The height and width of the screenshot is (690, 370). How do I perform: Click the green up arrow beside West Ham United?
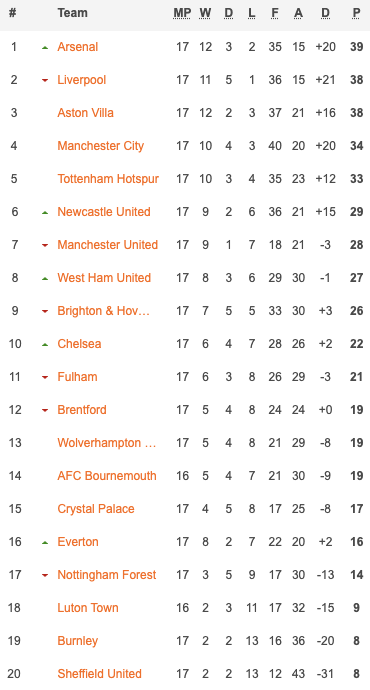point(45,279)
